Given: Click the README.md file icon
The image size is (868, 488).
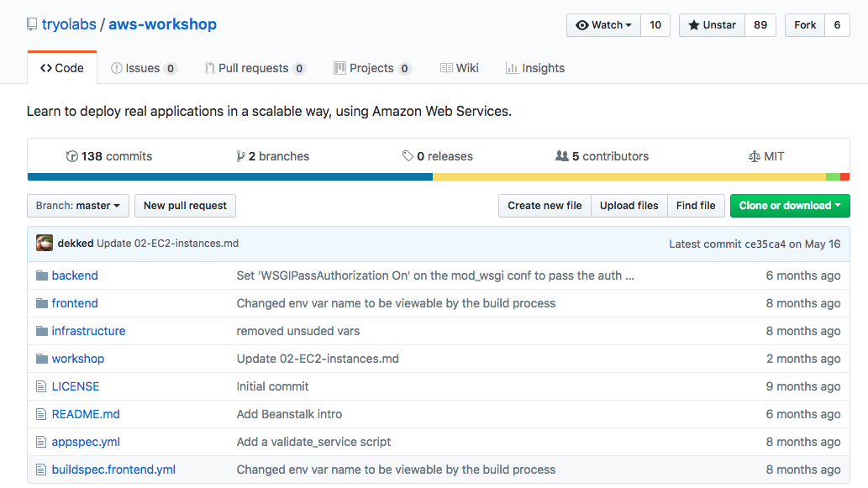Looking at the screenshot, I should point(41,414).
